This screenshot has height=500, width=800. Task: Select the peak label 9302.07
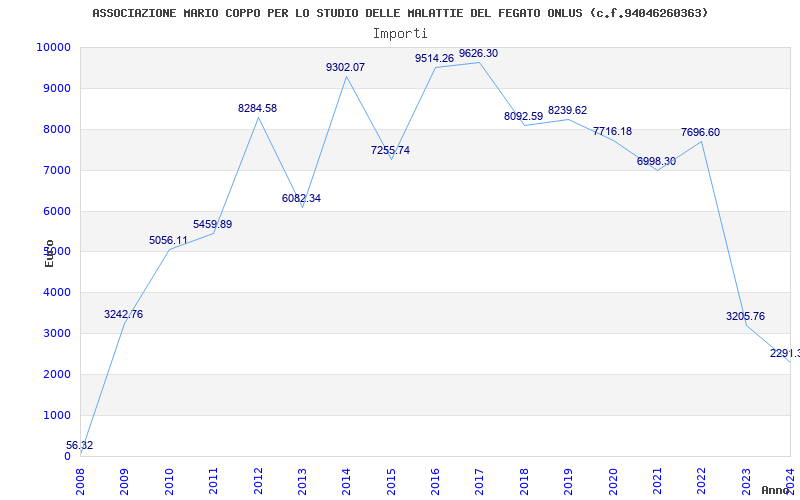tap(345, 67)
